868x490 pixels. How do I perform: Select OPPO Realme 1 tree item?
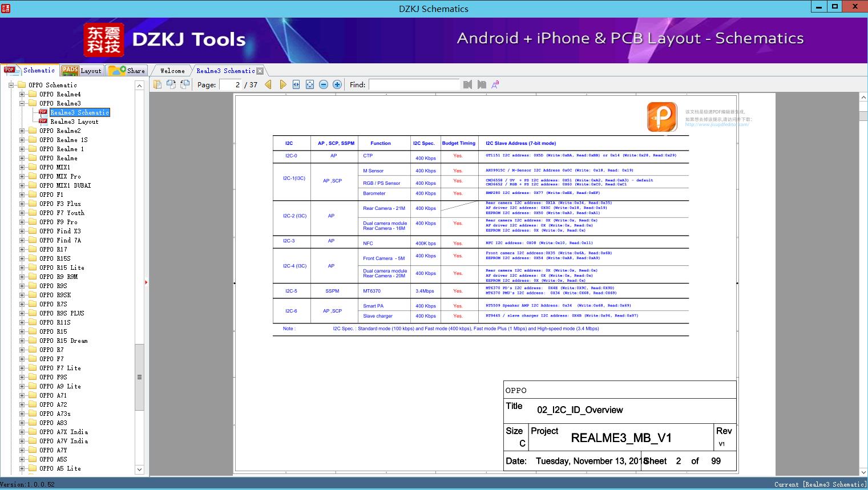click(x=62, y=149)
